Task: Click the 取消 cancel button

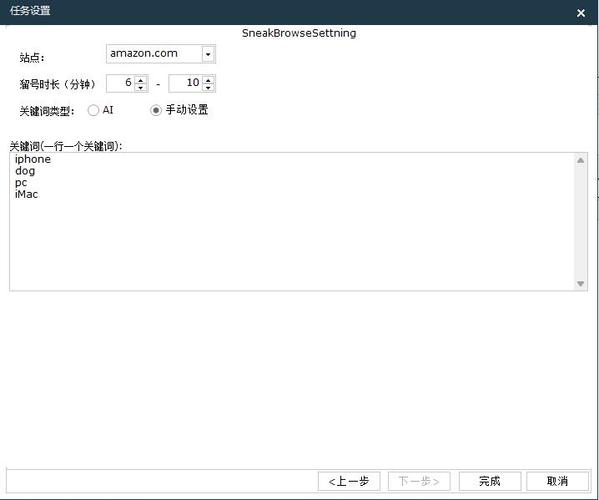Action: click(557, 481)
